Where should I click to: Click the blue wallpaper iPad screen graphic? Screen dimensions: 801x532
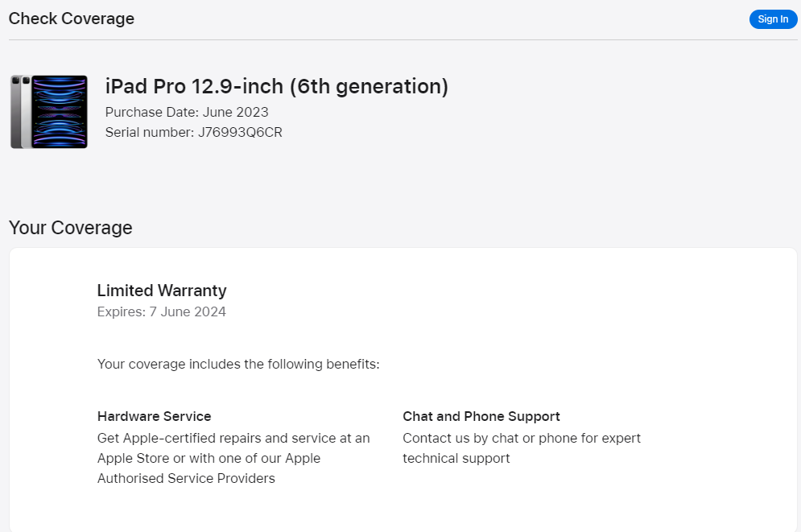pos(60,112)
